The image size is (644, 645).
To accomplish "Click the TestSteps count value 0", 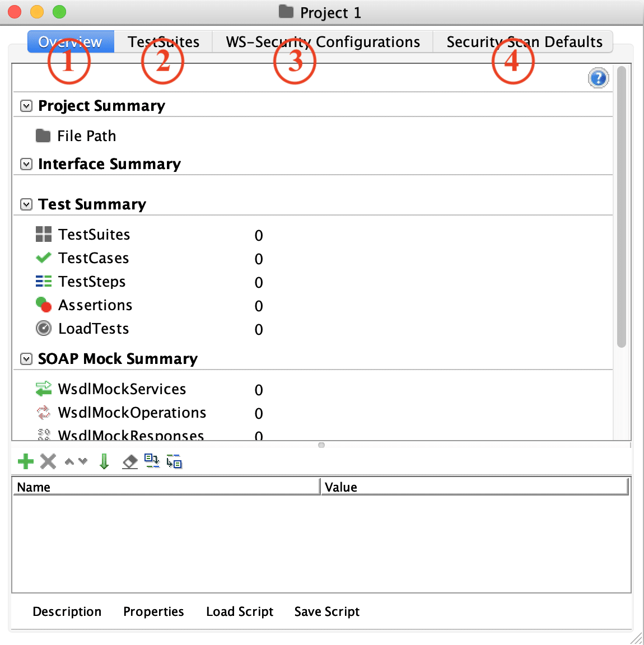I will point(258,282).
